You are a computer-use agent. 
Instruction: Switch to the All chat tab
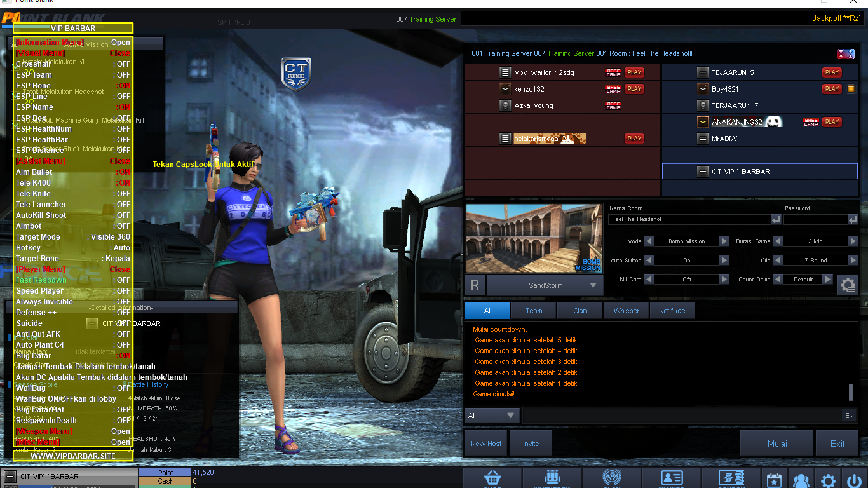(x=487, y=311)
